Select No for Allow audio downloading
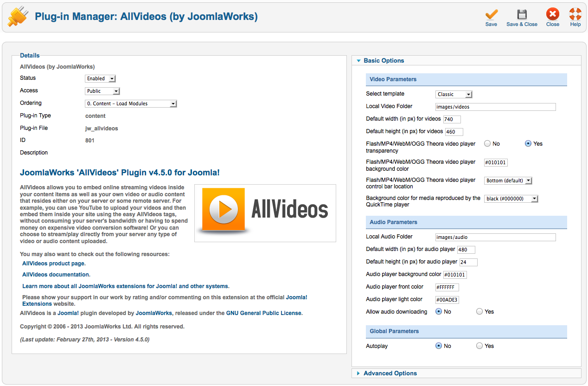Viewport: 588px width, 386px height. tap(439, 312)
